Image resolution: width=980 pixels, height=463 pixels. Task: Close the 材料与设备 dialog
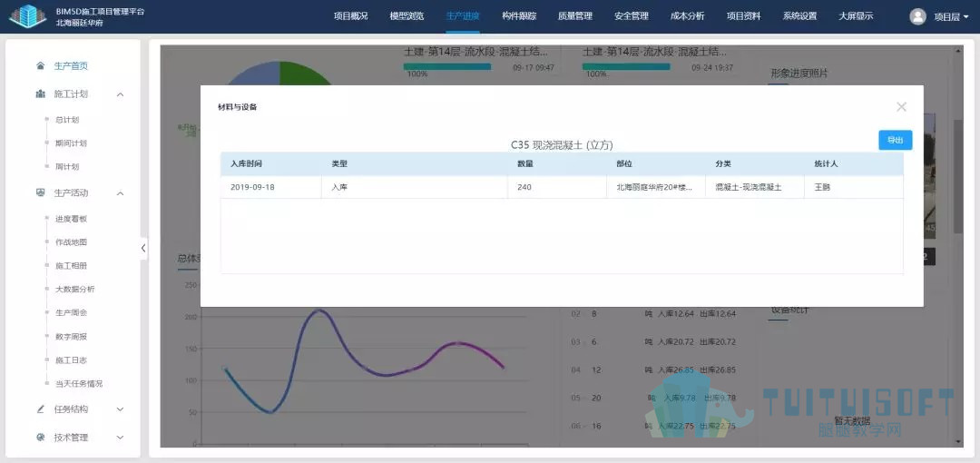point(901,107)
